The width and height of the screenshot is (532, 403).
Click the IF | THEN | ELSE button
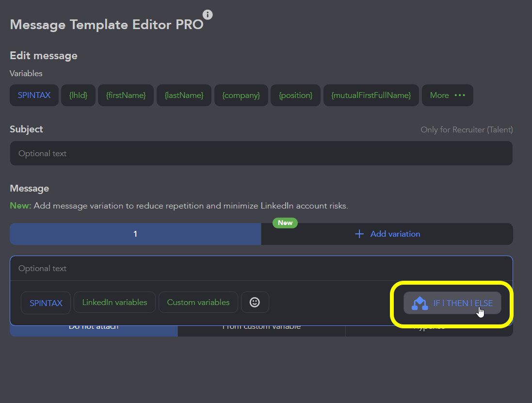point(452,303)
